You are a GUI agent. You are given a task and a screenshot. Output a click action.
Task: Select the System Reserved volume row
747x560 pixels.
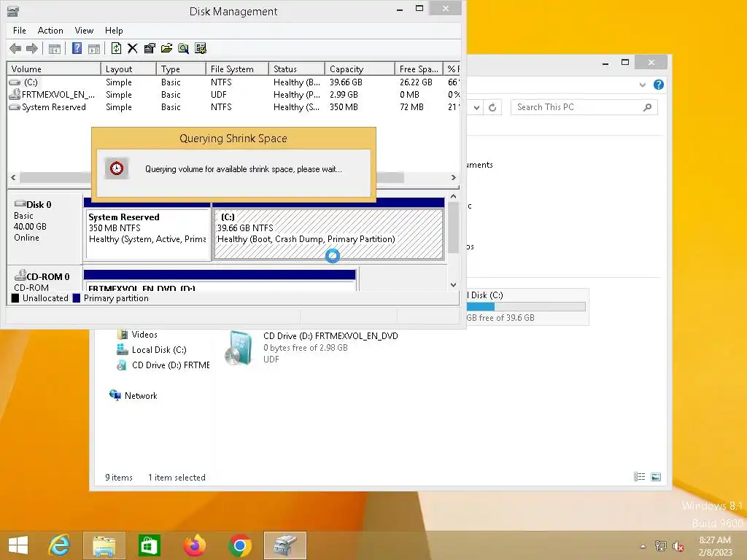point(233,107)
